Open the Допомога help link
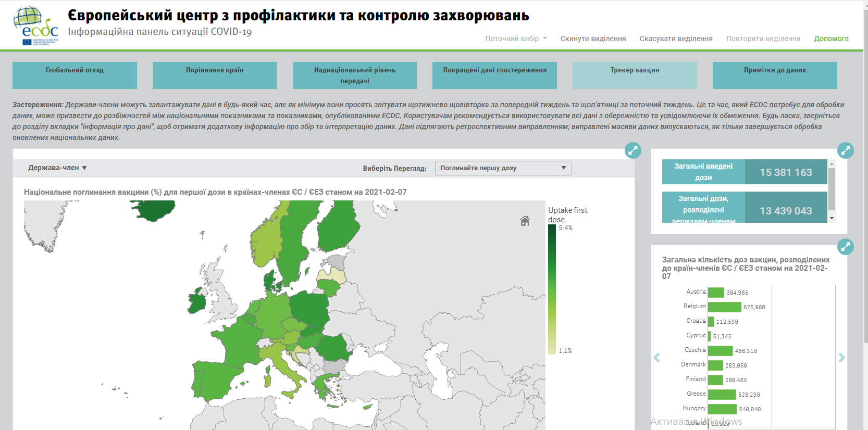This screenshot has width=868, height=430. (831, 39)
